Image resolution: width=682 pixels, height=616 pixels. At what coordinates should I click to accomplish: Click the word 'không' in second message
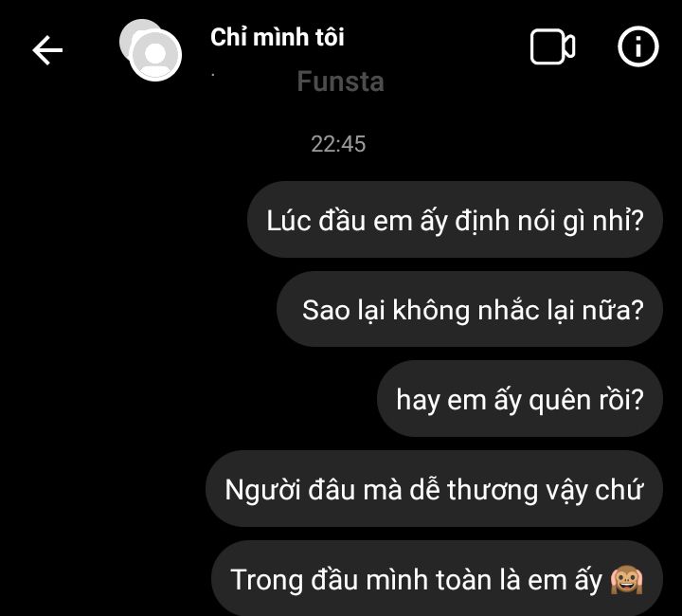tap(431, 311)
